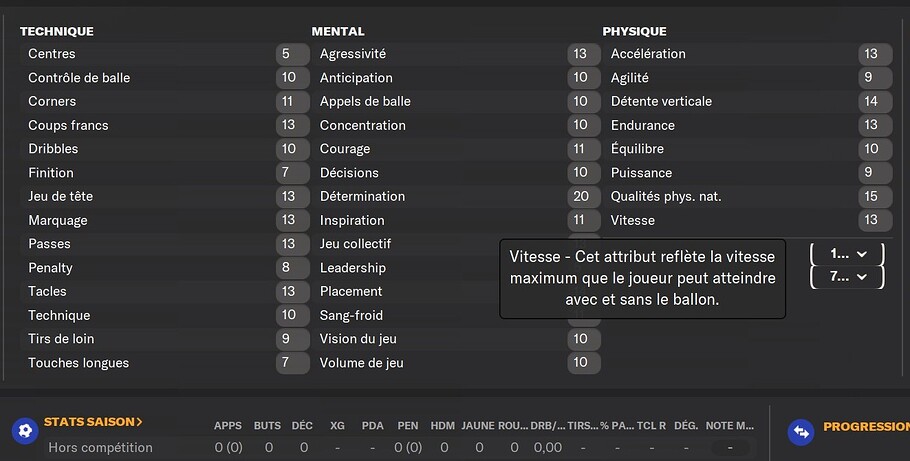Click the Qualités phys. nat. label

point(666,196)
